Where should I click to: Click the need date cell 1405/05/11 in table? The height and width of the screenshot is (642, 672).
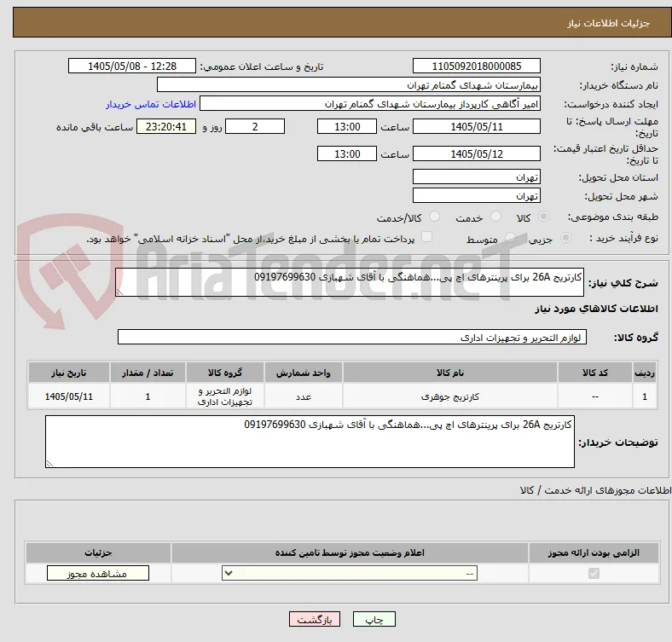point(69,396)
